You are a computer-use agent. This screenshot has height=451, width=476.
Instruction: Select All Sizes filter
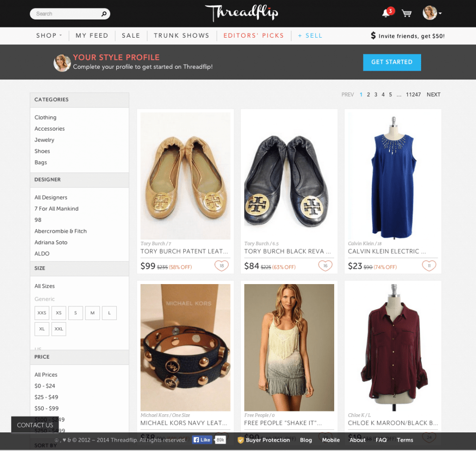click(45, 286)
